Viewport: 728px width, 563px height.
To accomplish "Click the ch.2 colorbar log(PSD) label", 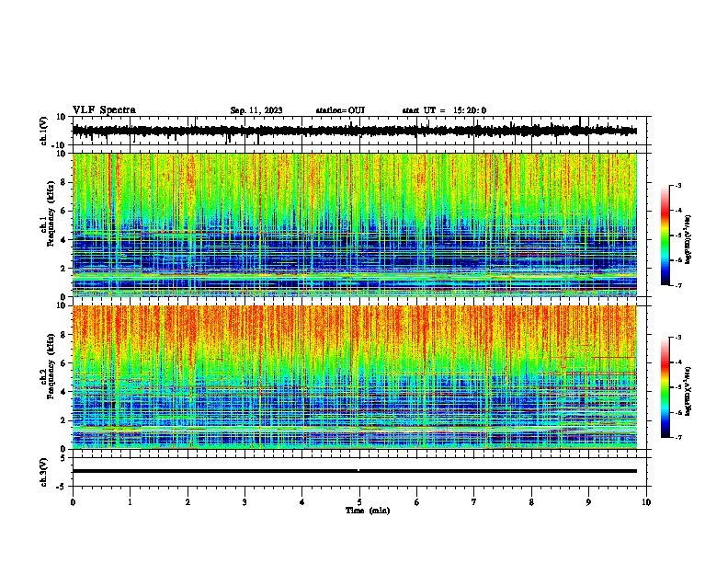I will pyautogui.click(x=688, y=391).
